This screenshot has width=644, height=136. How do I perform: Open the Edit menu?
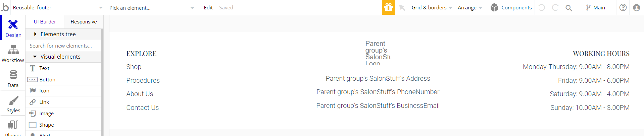(x=208, y=7)
